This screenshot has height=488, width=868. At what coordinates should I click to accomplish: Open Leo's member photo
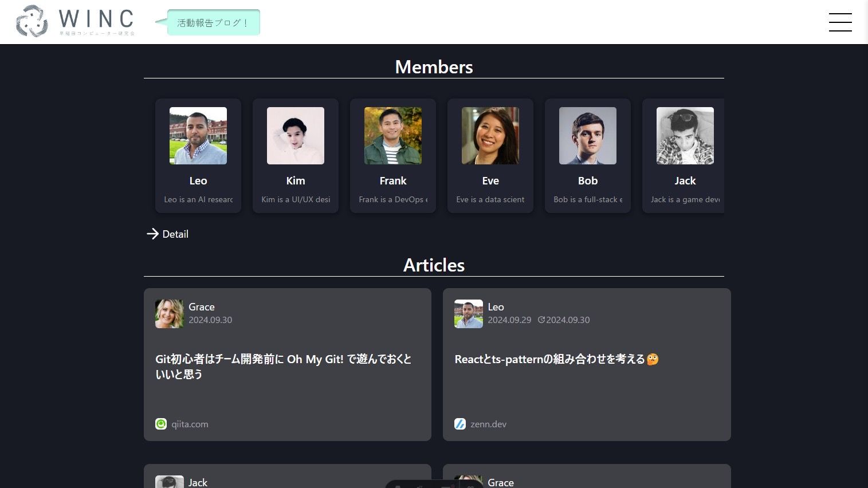click(198, 136)
